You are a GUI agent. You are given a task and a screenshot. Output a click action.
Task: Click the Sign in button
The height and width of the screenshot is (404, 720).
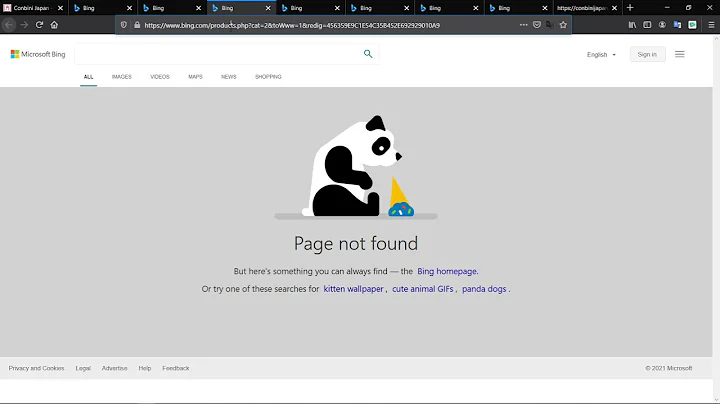pyautogui.click(x=647, y=54)
